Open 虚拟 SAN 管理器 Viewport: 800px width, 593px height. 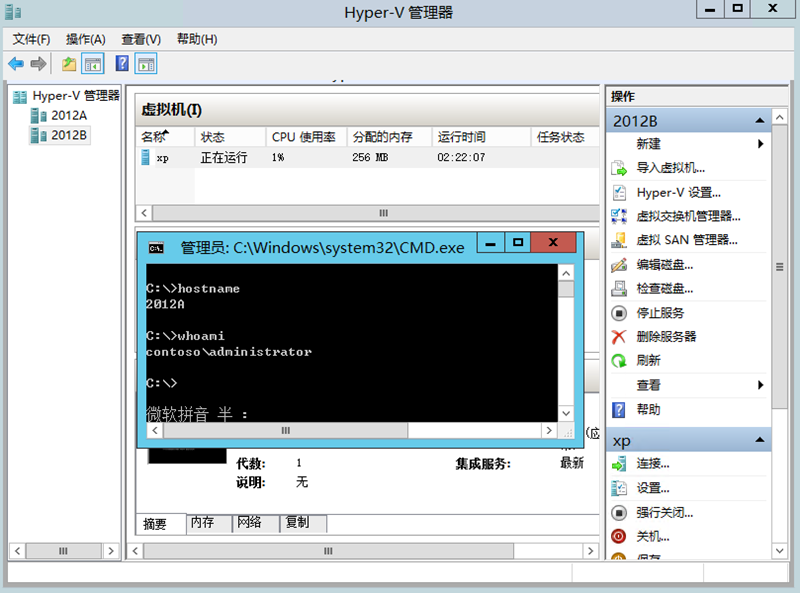click(687, 240)
